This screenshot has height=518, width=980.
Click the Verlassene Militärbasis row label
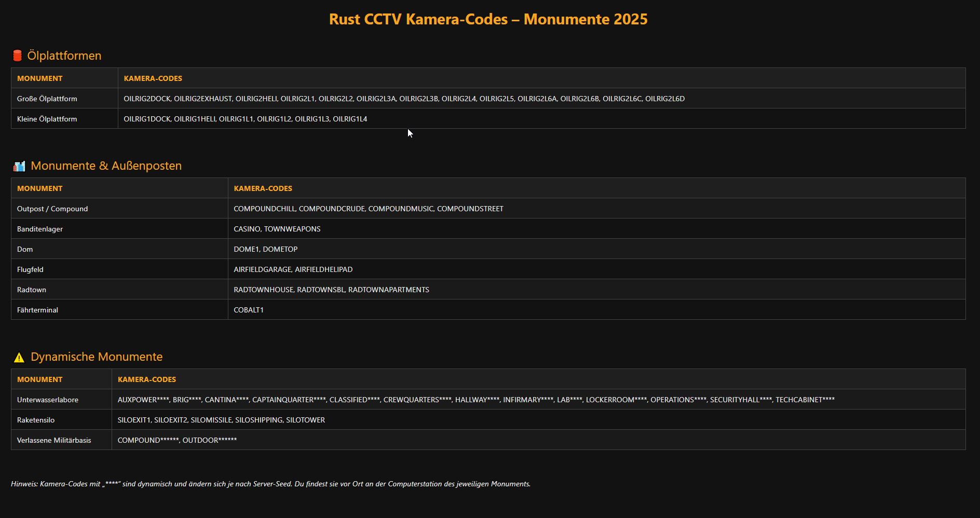coord(54,440)
